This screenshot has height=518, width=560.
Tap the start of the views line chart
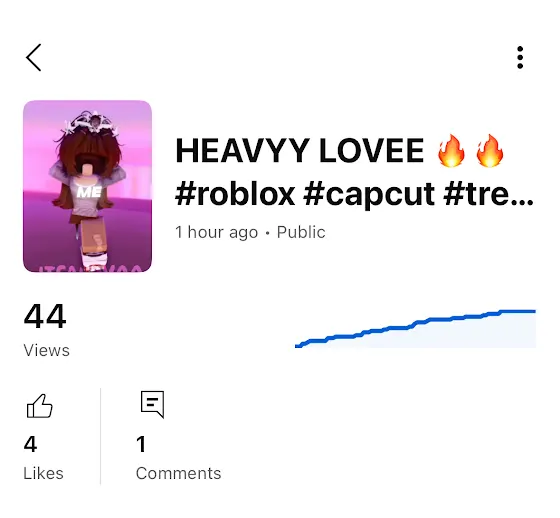298,346
